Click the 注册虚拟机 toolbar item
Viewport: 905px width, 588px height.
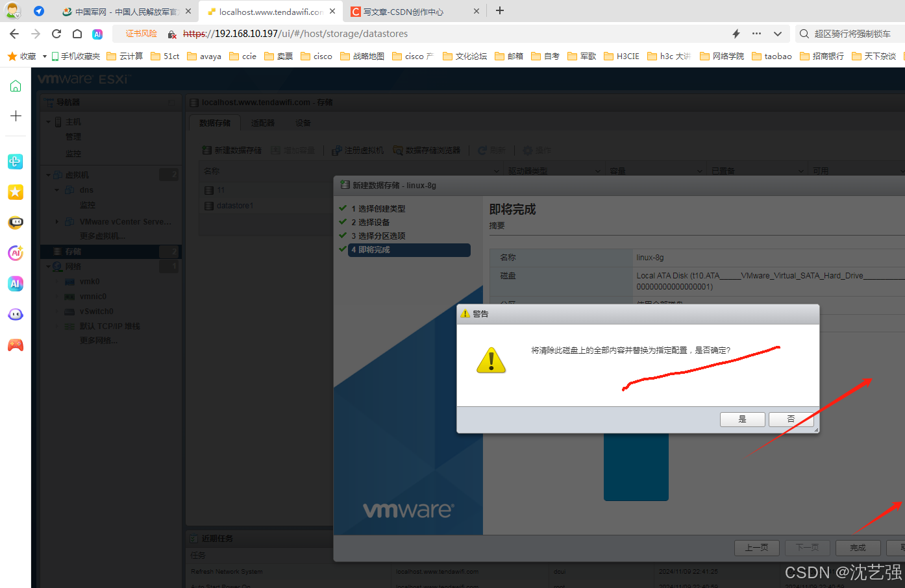[x=358, y=150]
